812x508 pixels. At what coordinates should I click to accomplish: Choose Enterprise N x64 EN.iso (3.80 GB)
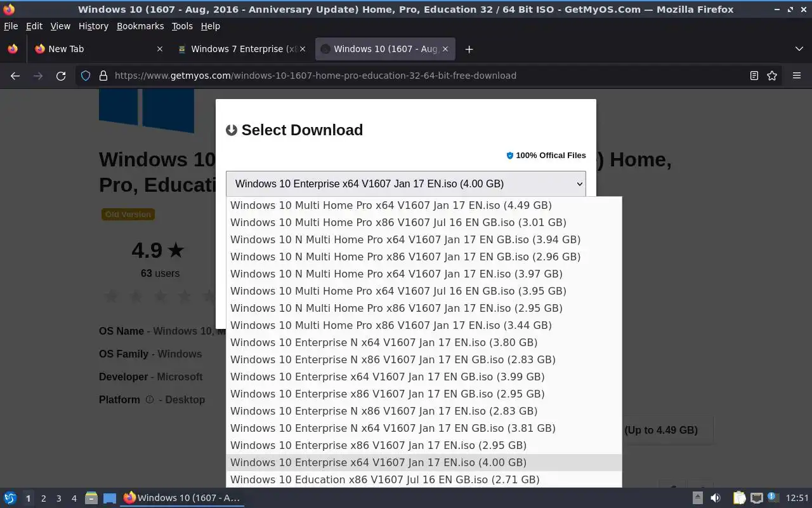click(424, 342)
